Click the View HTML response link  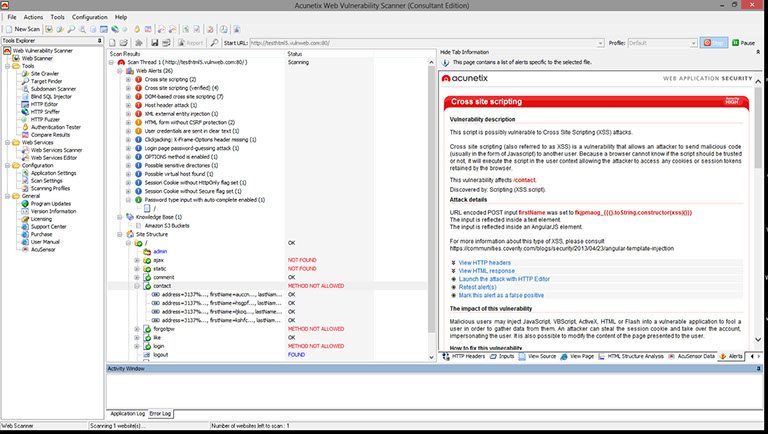[x=486, y=271]
